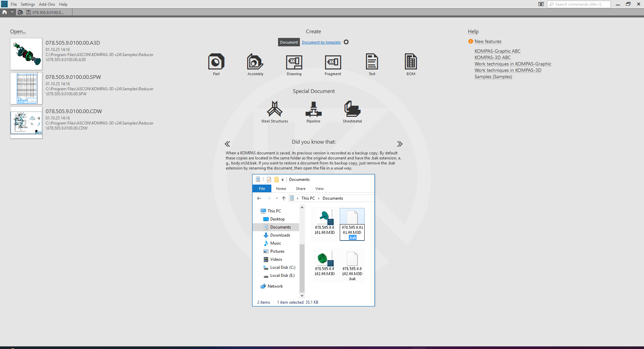Open the Settings menu
The height and width of the screenshot is (349, 644).
point(28,4)
